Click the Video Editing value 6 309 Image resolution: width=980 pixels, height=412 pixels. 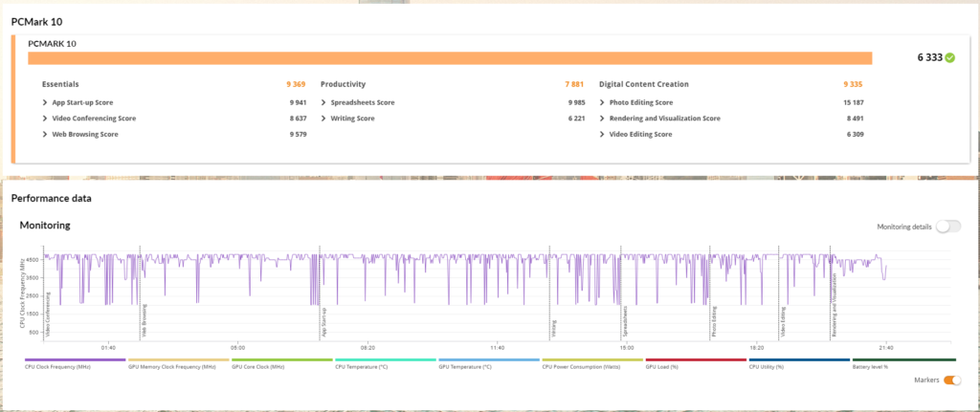tap(855, 134)
